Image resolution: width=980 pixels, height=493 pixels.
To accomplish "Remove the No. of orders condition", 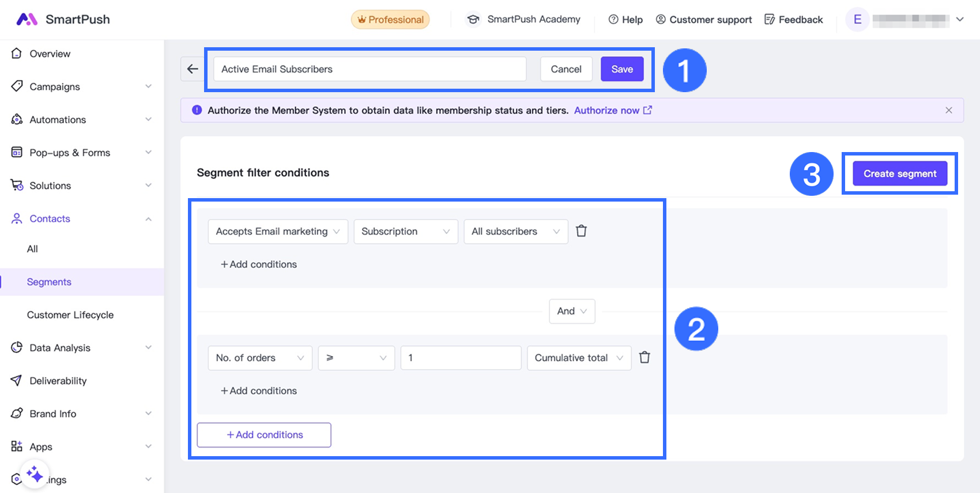I will (644, 358).
